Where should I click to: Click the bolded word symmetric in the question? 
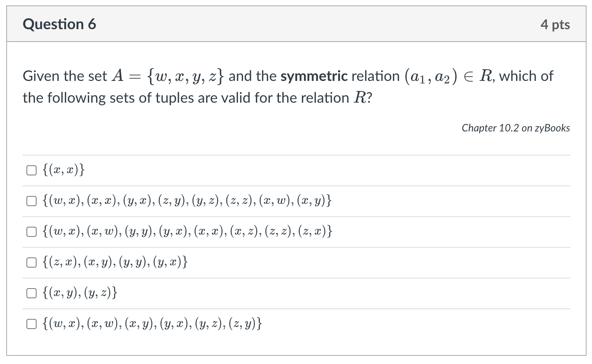coord(314,76)
